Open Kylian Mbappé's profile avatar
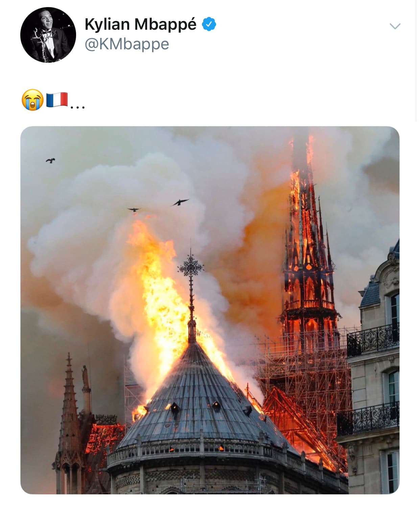The height and width of the screenshot is (514, 420). pos(48,35)
